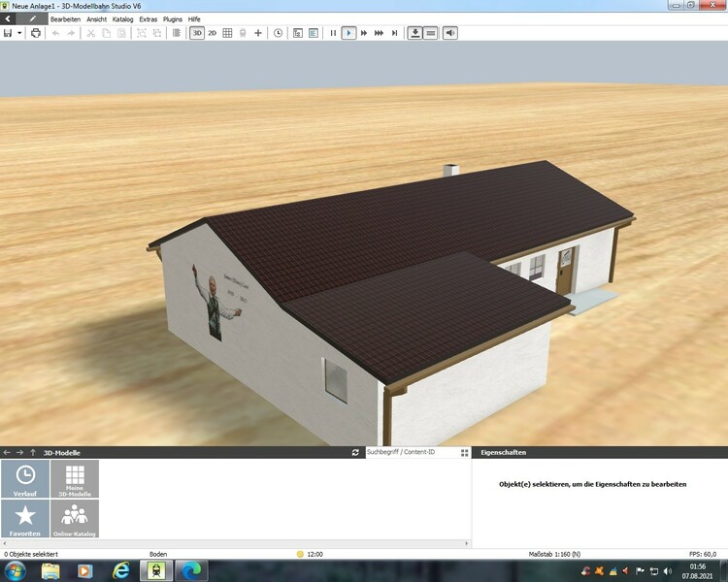Click the clock time icon in toolbar

[x=279, y=33]
